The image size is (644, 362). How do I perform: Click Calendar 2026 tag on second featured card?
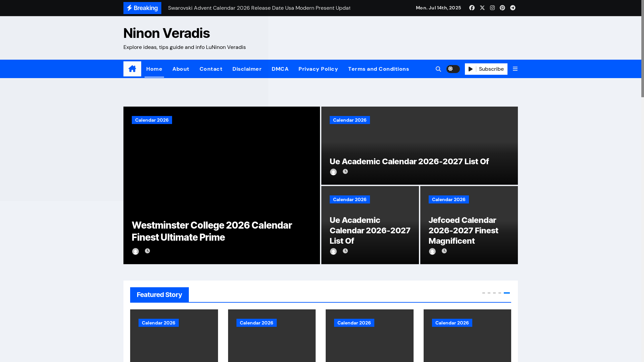pyautogui.click(x=257, y=323)
